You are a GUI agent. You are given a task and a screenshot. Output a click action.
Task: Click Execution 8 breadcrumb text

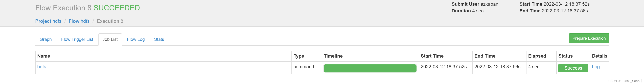(110, 21)
